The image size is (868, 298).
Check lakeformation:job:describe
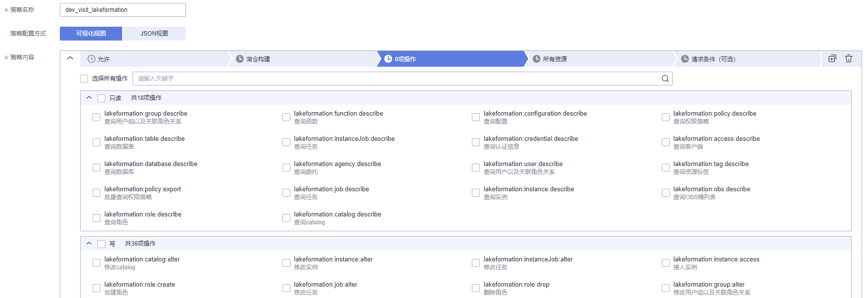click(x=286, y=193)
